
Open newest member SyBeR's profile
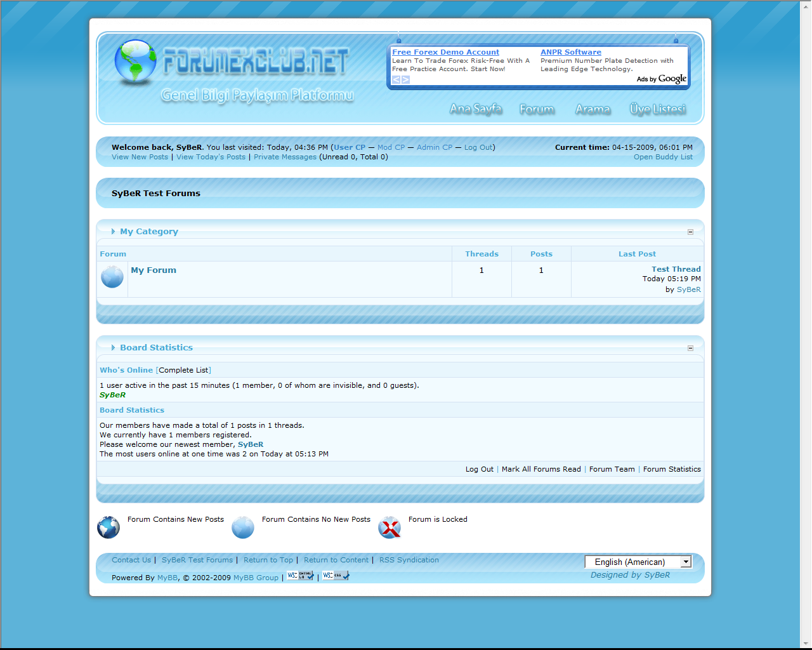tap(251, 444)
